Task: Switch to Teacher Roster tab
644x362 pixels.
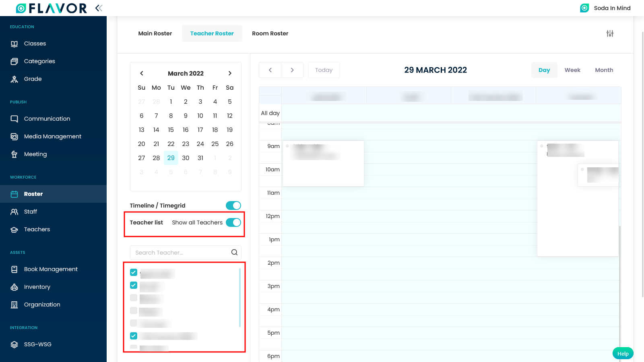Action: click(x=212, y=33)
